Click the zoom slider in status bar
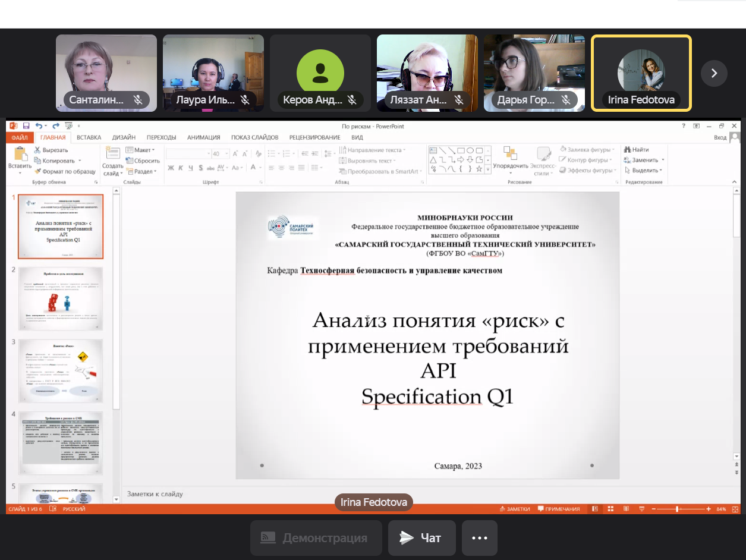The image size is (746, 560). [x=678, y=509]
